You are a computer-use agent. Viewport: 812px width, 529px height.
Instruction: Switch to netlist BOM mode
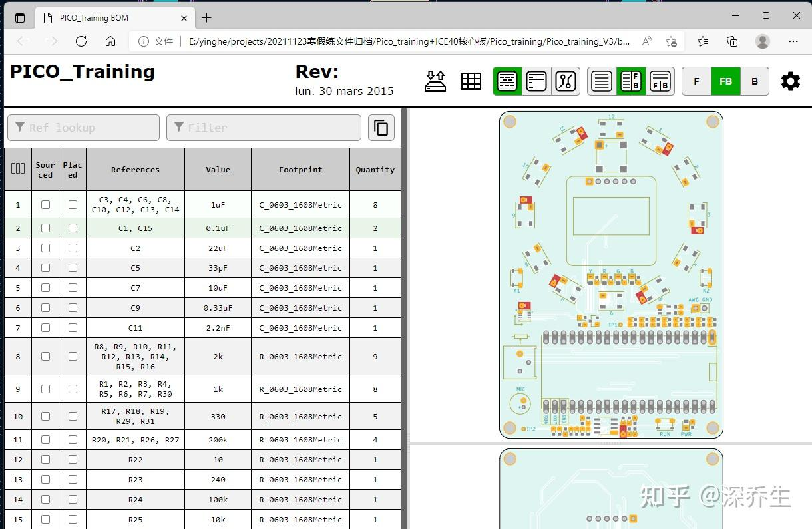click(566, 81)
